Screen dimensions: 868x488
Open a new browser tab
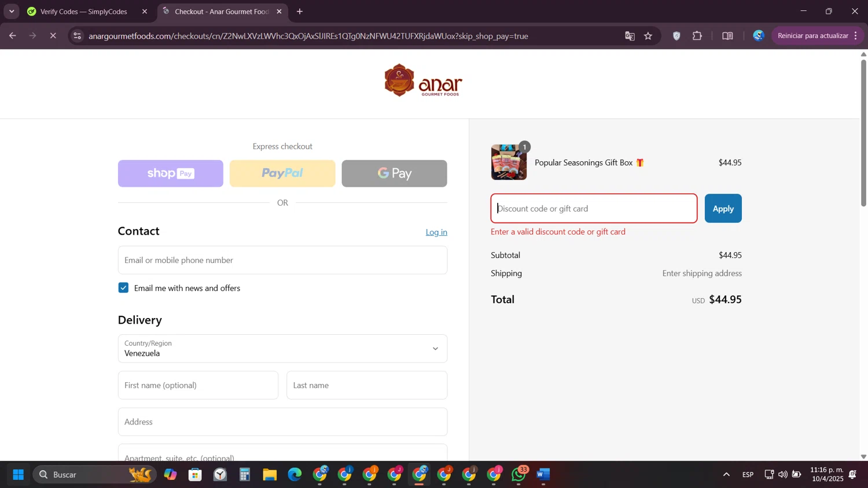[300, 12]
